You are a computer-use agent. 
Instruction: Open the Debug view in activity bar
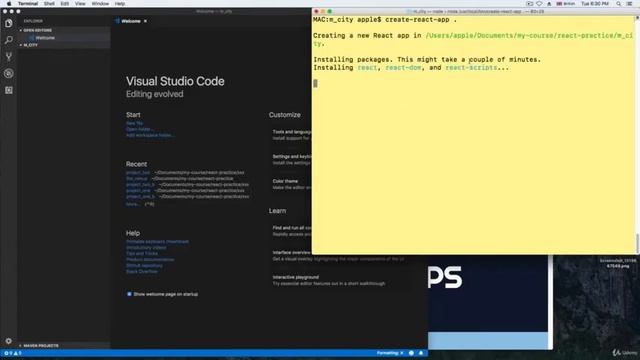(x=9, y=73)
